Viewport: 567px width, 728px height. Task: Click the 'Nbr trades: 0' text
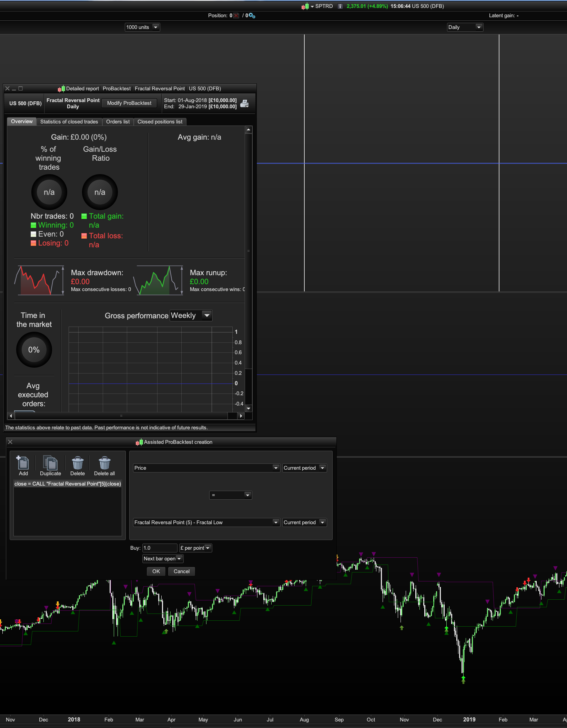point(52,216)
